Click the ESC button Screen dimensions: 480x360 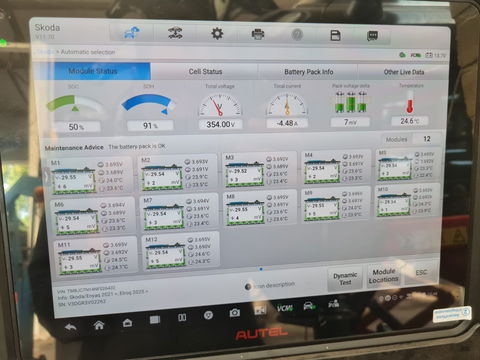421,273
